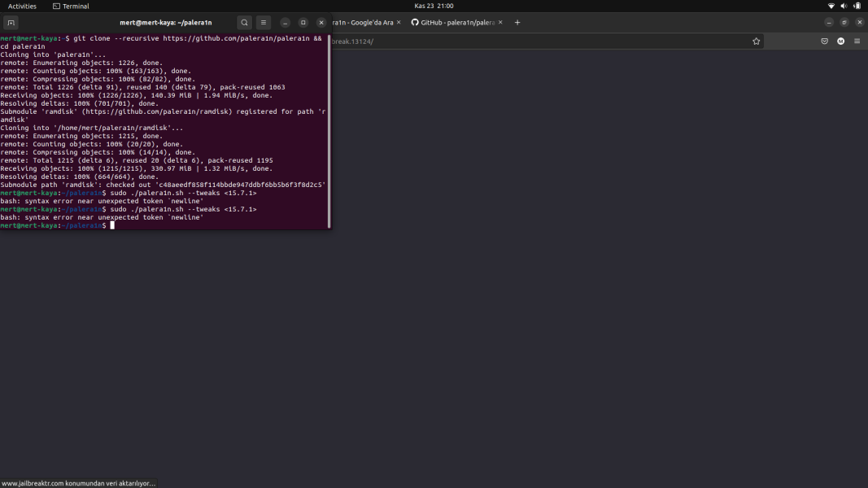Open Firefox's application menu

857,41
